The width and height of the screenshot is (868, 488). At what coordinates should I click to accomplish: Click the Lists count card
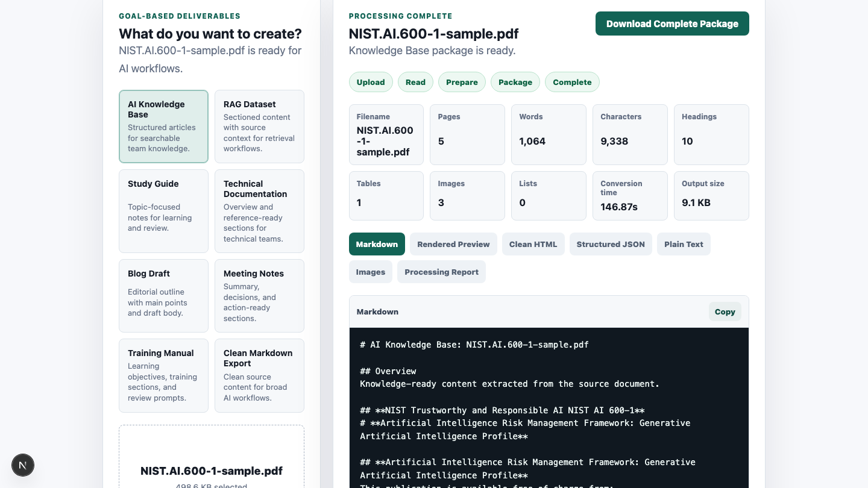coord(549,196)
